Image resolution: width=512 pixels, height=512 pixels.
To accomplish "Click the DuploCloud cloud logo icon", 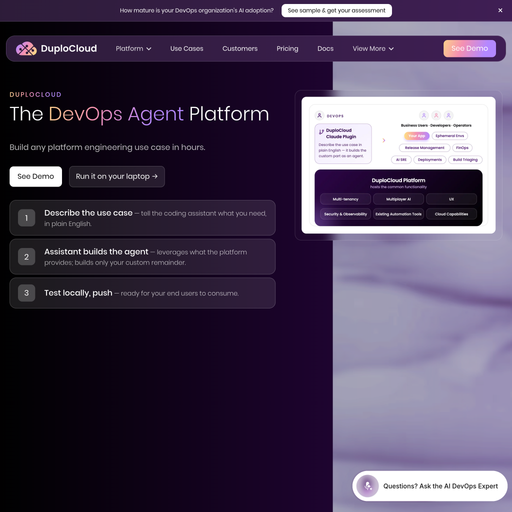I will click(26, 49).
